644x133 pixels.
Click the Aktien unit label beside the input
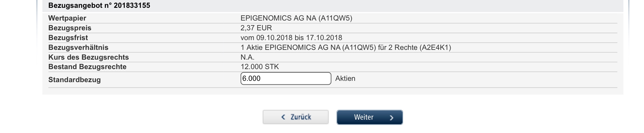(345, 79)
